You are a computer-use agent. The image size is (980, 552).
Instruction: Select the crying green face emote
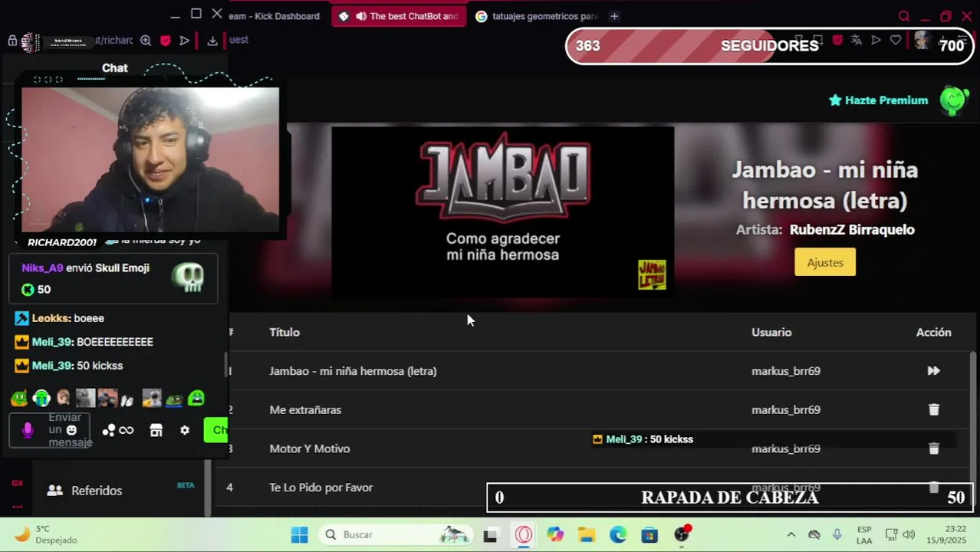(196, 398)
